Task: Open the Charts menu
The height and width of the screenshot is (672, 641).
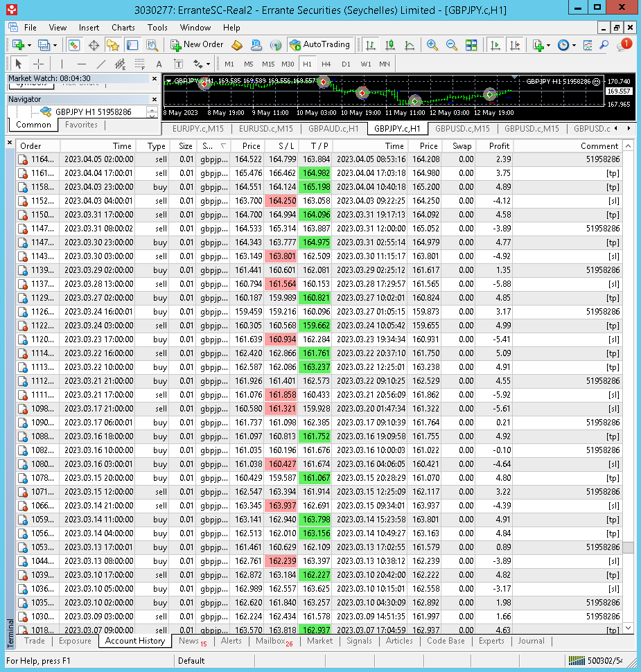Action: click(x=123, y=28)
